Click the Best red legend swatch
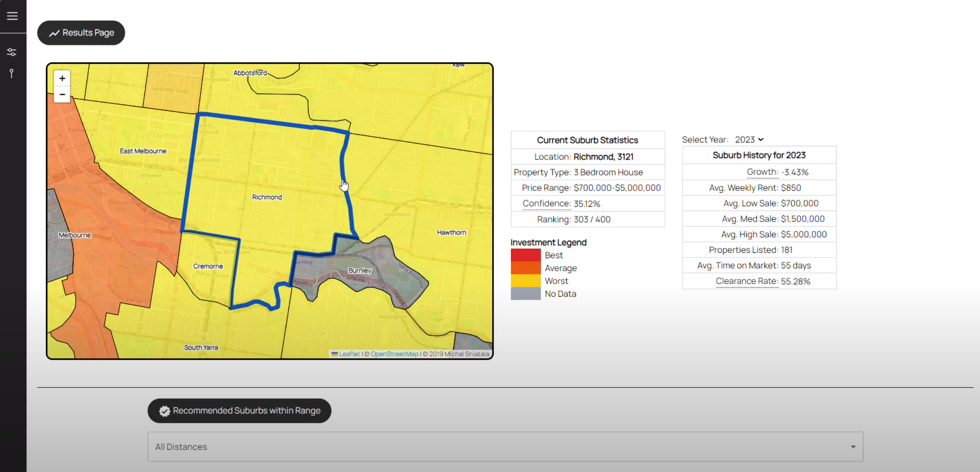980x472 pixels. click(x=525, y=255)
